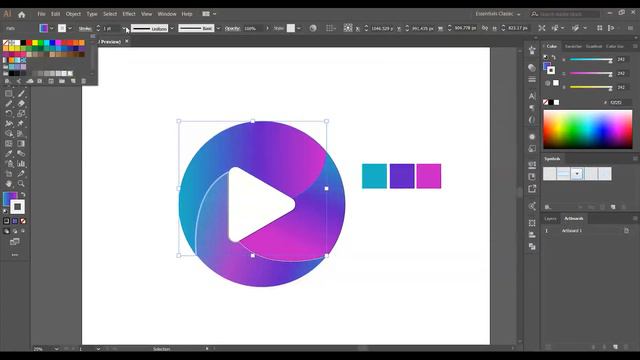Click the Recolor Artwork wheel icon
This screenshot has width=640, height=360.
click(x=313, y=28)
